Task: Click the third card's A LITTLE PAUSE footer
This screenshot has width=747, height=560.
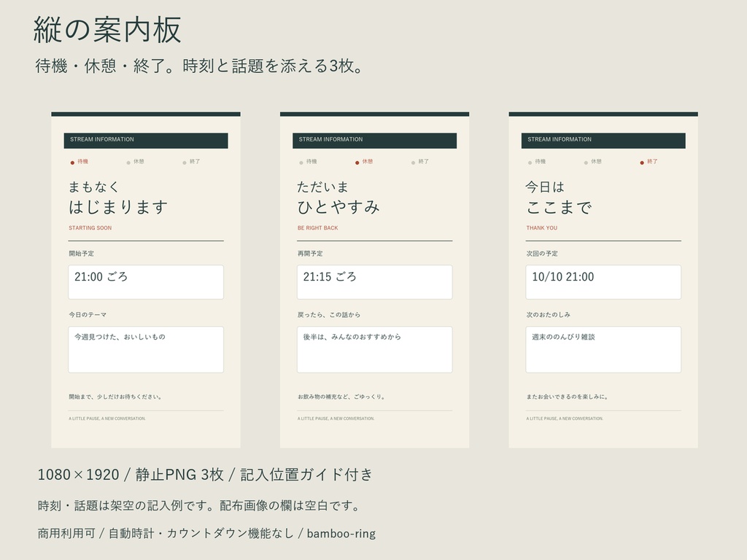Action: (x=565, y=419)
